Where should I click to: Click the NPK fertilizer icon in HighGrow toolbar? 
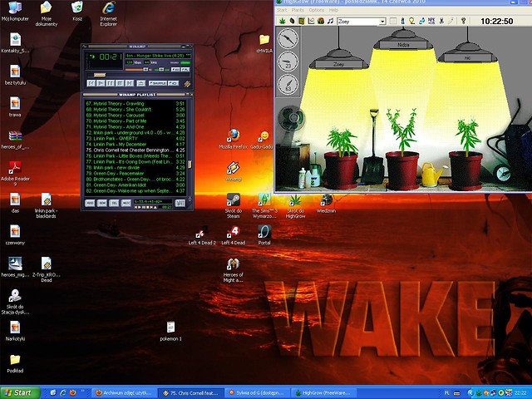(x=431, y=21)
